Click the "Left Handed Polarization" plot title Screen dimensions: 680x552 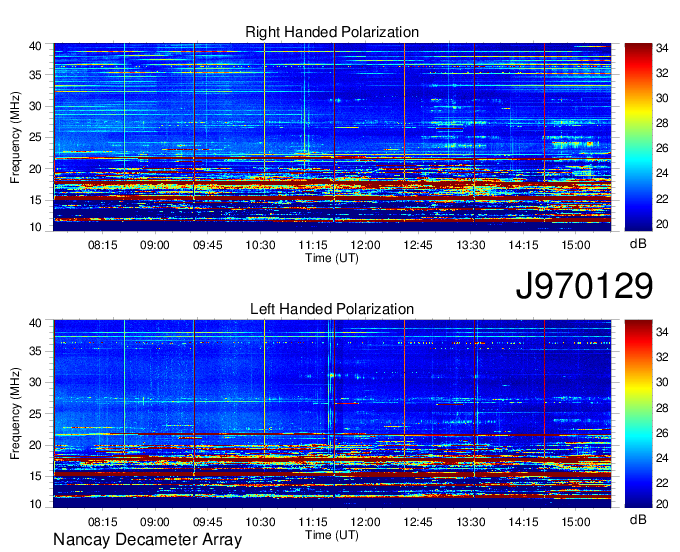click(x=332, y=309)
